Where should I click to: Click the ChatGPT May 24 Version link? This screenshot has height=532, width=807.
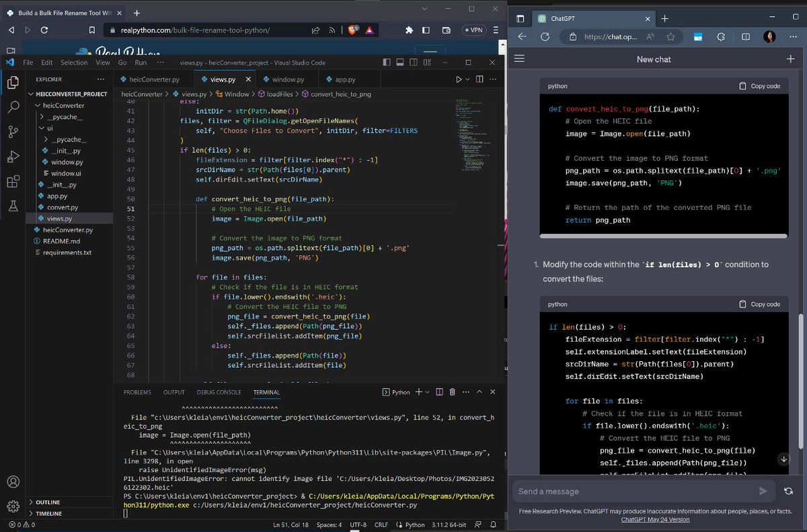tap(655, 519)
